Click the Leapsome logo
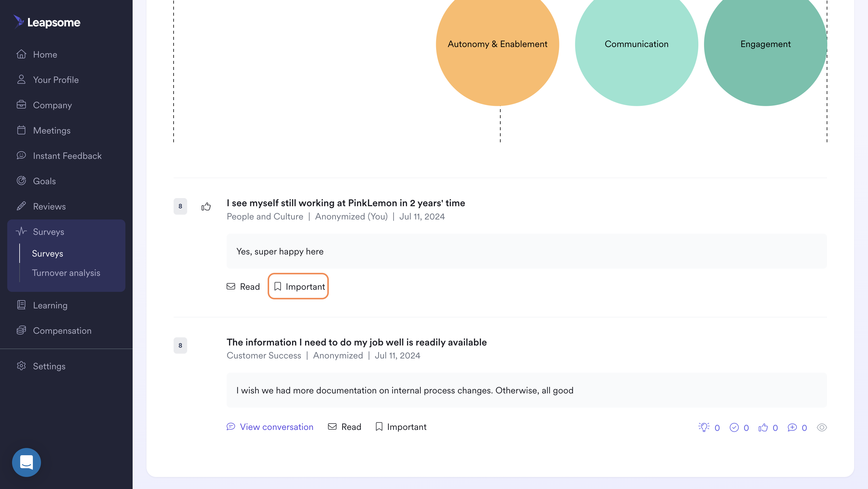This screenshot has width=868, height=489. pyautogui.click(x=47, y=22)
